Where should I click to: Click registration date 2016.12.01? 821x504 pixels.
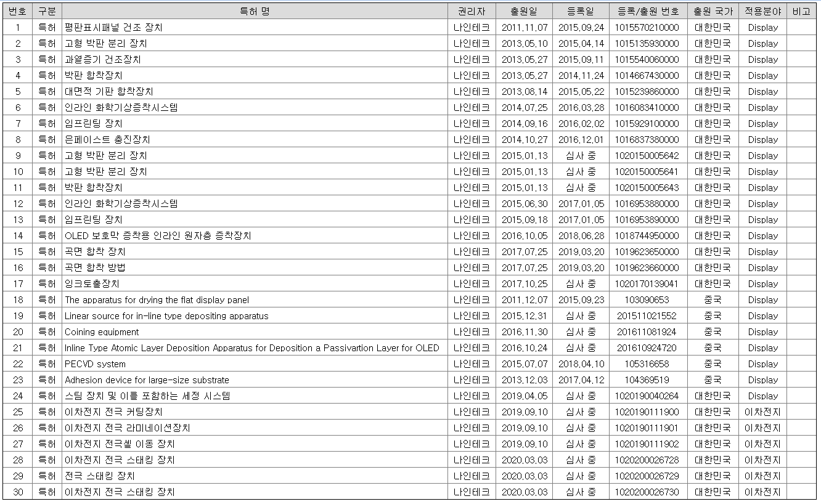(x=581, y=139)
